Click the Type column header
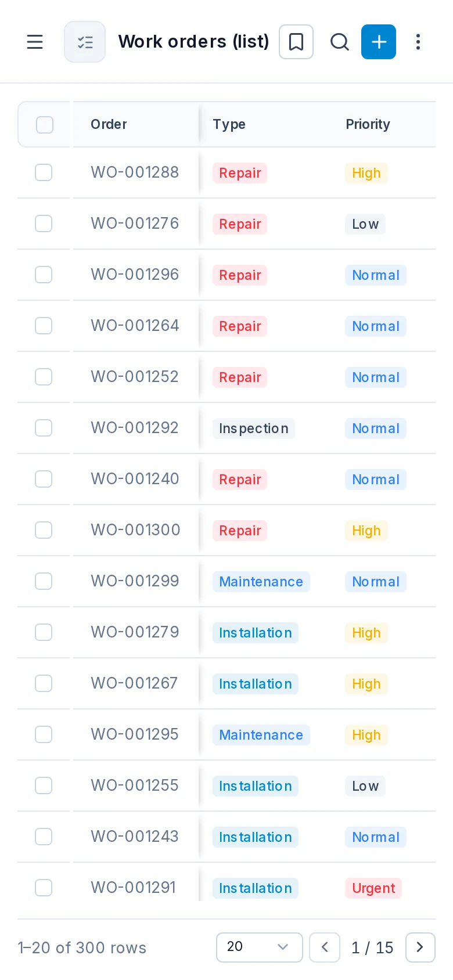The height and width of the screenshot is (980, 453). click(x=229, y=124)
